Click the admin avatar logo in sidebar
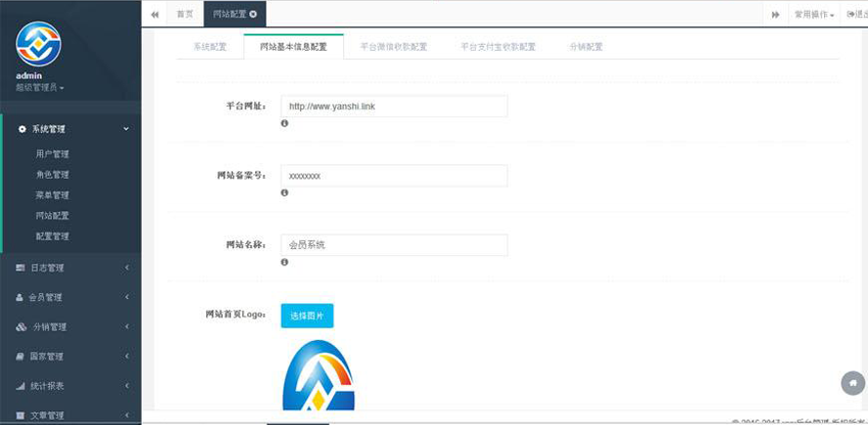The image size is (868, 425). 39,44
